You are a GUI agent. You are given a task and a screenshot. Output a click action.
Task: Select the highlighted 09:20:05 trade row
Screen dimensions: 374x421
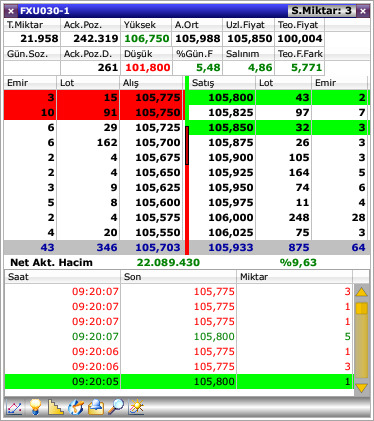[179, 381]
